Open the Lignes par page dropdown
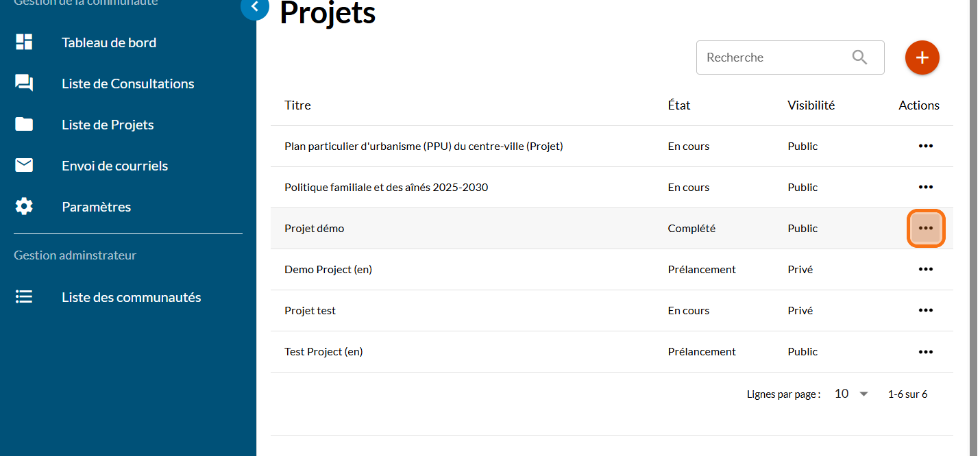The width and height of the screenshot is (980, 456). point(851,394)
